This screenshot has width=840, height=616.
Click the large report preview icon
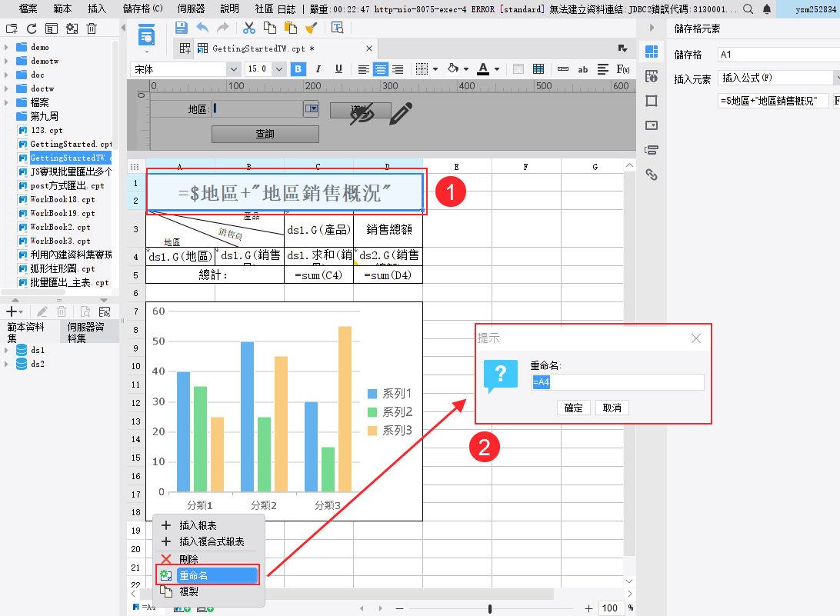146,35
